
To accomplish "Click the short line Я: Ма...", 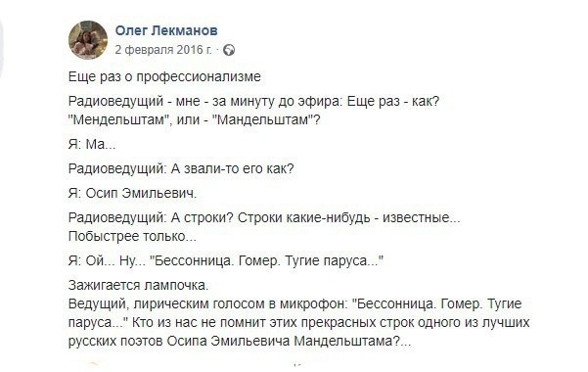I will (92, 144).
